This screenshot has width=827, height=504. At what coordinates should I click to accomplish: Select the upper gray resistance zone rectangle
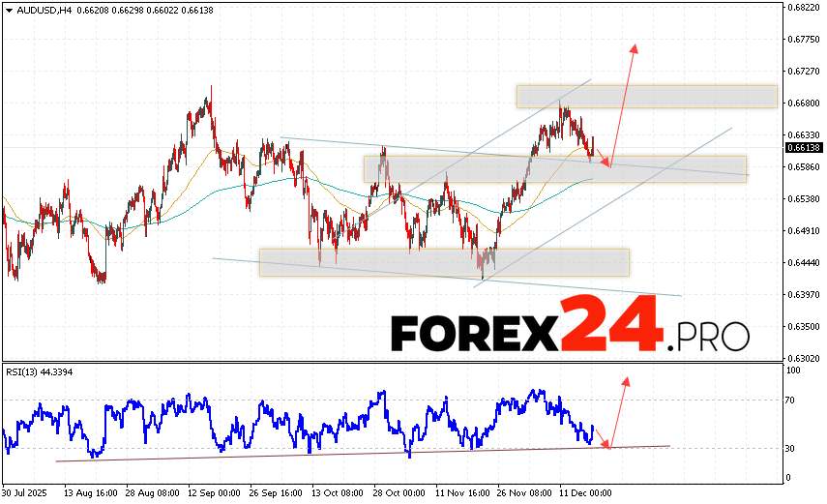tap(646, 97)
